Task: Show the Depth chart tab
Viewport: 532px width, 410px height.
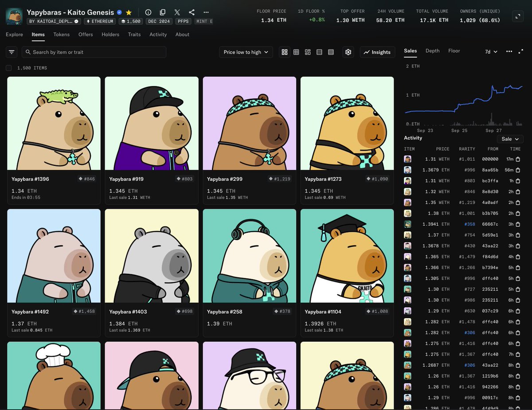Action: 433,51
